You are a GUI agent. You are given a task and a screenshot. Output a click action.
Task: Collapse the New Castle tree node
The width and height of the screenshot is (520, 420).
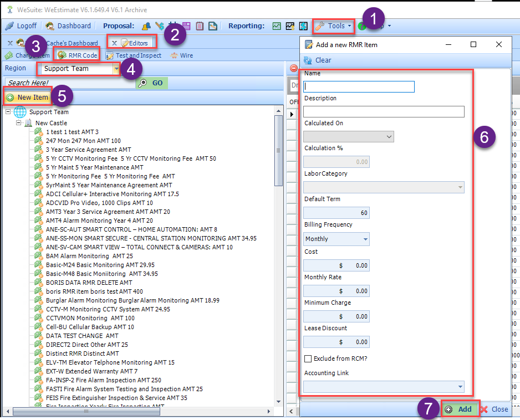coord(19,123)
